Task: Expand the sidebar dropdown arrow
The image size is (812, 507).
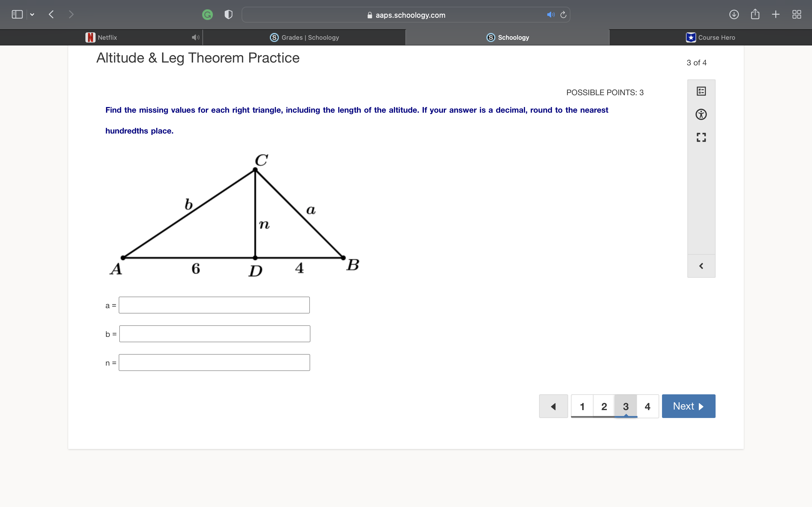Action: 32,14
